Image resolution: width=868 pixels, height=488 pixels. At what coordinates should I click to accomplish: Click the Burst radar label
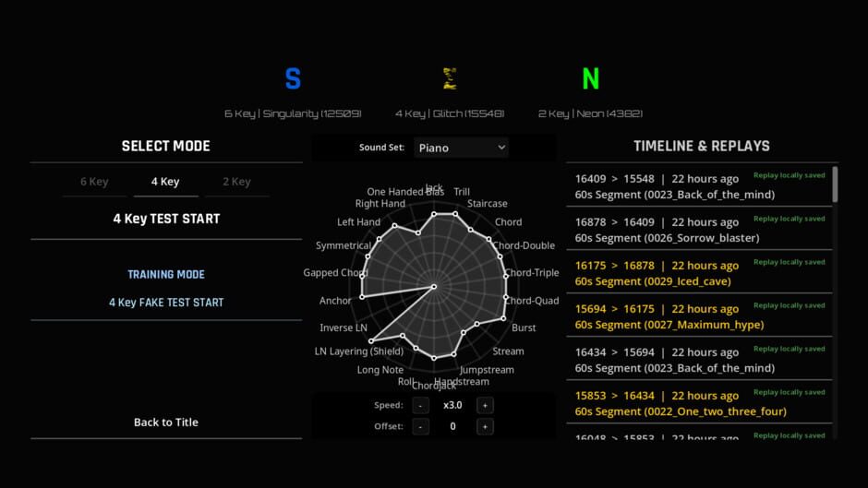pos(524,327)
